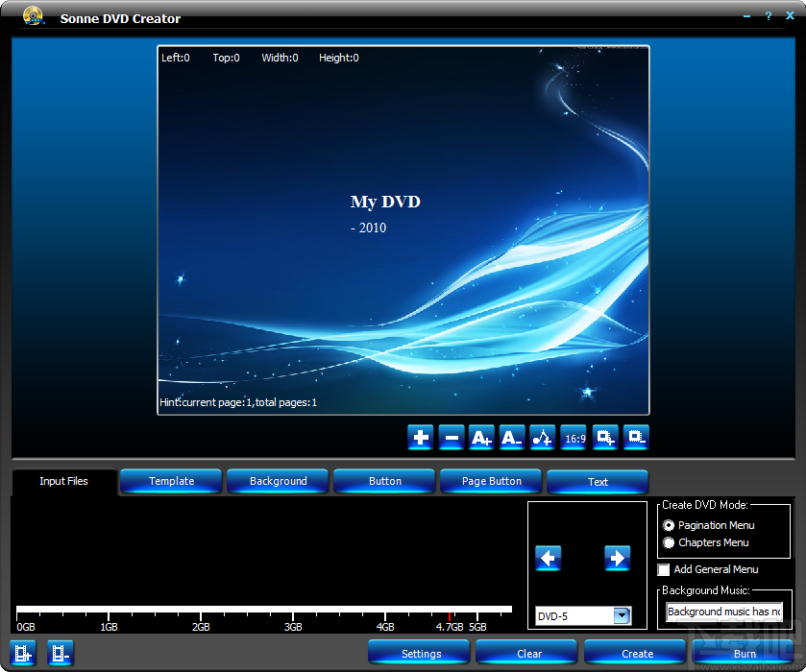Screen dimensions: 806x672
Task: Click the Background Music input field
Action: 723,612
